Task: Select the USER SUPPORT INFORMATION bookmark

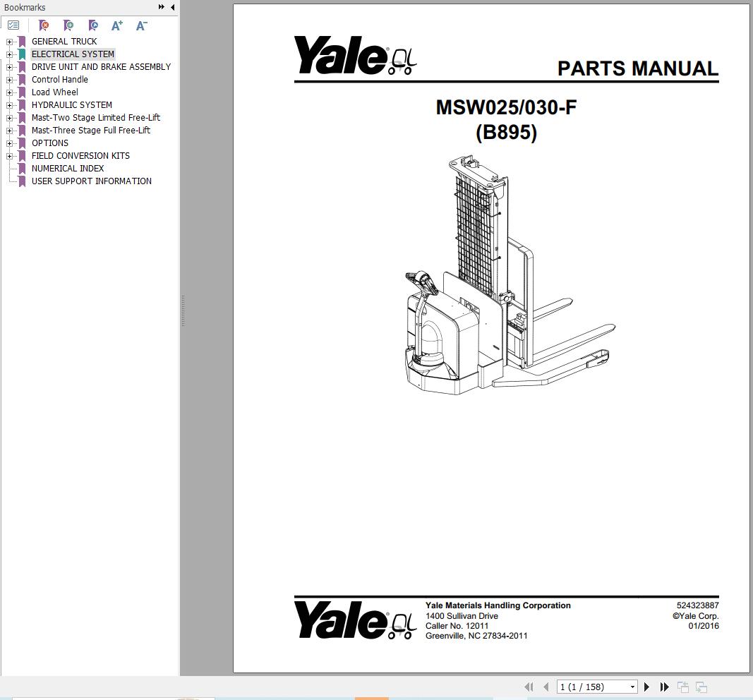Action: (91, 181)
